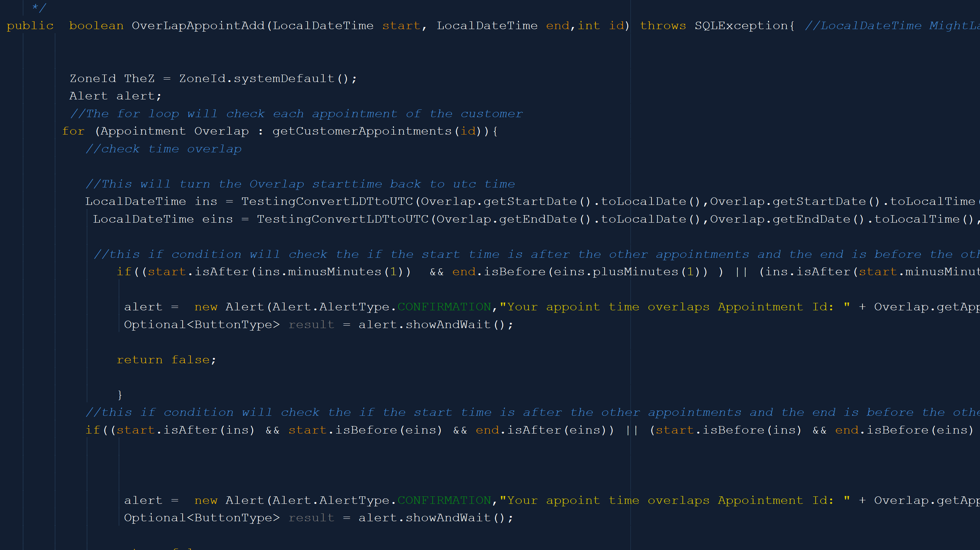Click TestingConvertLDTtoUTC on the 'eins' line
980x550 pixels.
pyautogui.click(x=343, y=219)
